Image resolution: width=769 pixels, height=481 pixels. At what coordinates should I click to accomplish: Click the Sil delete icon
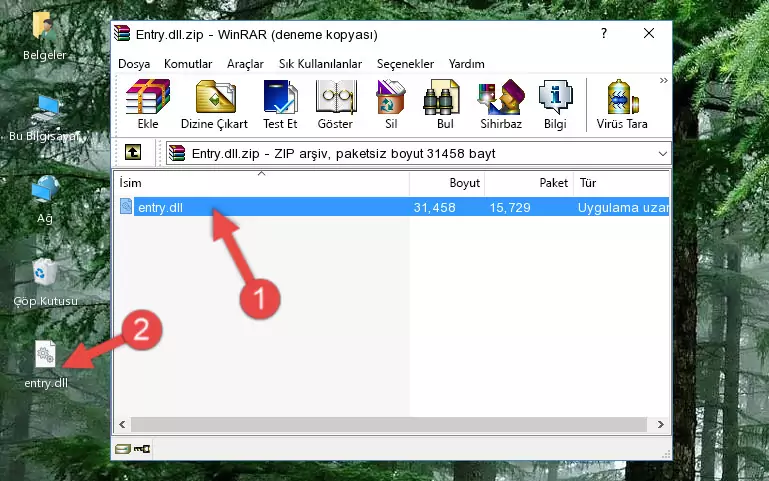391,104
